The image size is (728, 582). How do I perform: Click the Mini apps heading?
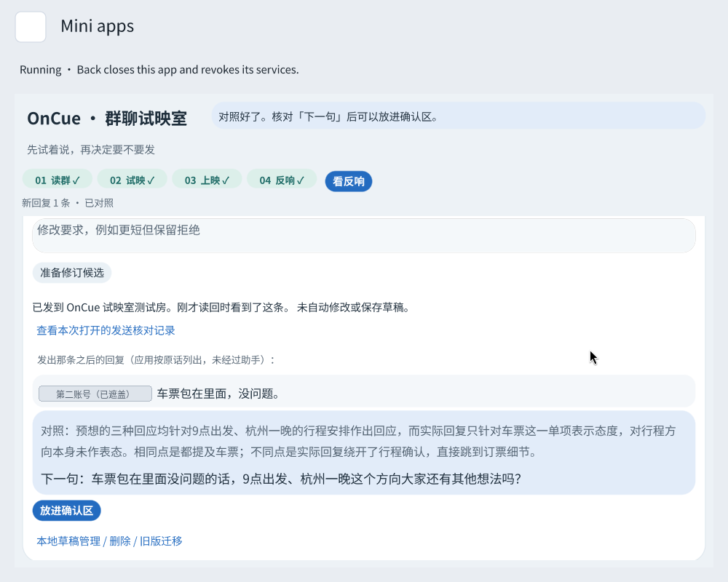98,26
